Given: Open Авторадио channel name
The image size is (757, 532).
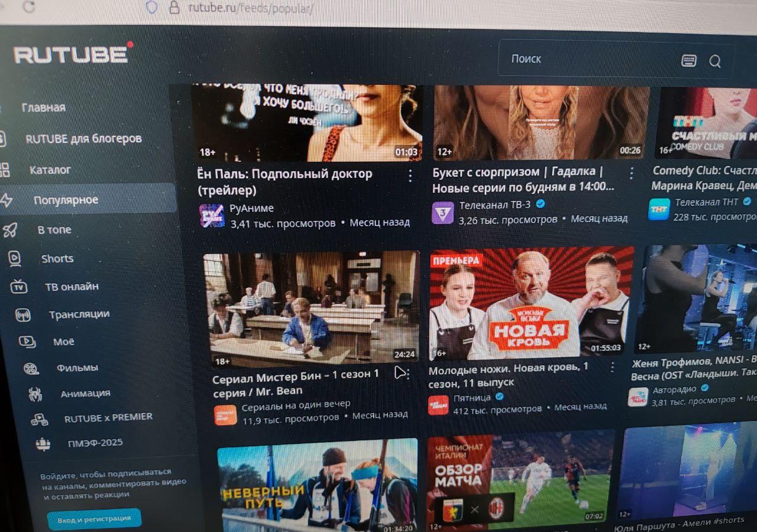Looking at the screenshot, I should coord(675,390).
